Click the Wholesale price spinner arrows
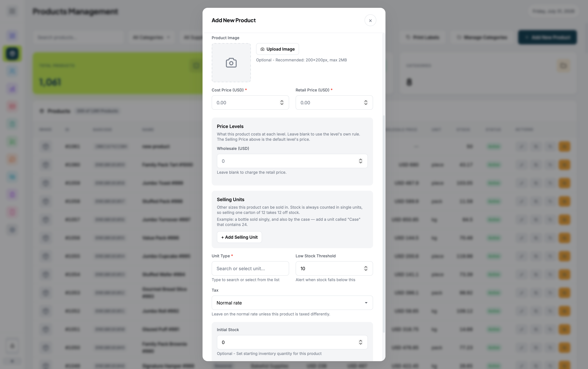The width and height of the screenshot is (588, 369). pyautogui.click(x=360, y=161)
